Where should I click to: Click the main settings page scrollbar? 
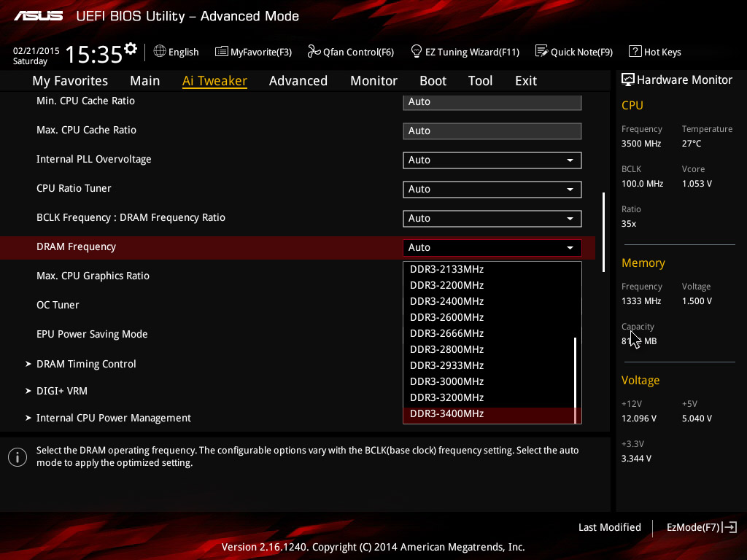click(x=603, y=233)
